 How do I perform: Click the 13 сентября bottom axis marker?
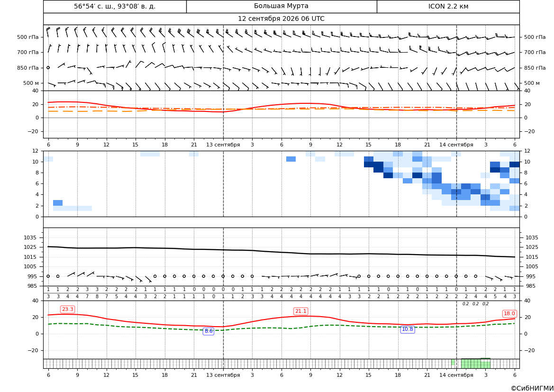click(x=223, y=375)
